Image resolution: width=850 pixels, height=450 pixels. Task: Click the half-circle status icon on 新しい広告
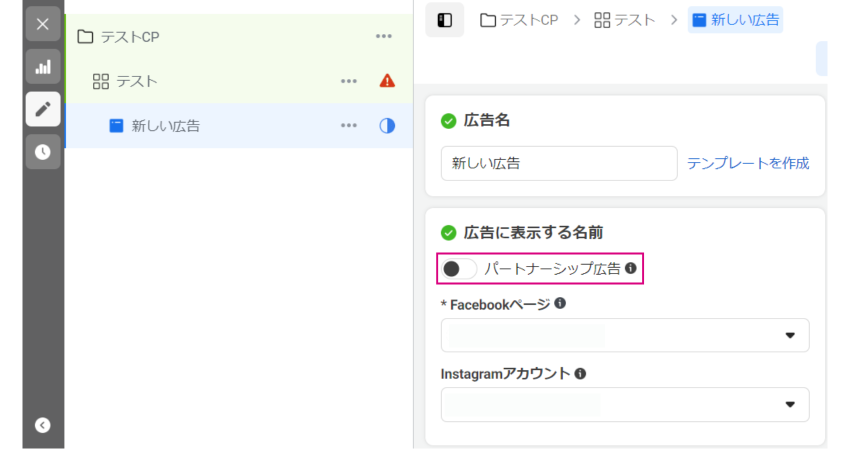(387, 126)
